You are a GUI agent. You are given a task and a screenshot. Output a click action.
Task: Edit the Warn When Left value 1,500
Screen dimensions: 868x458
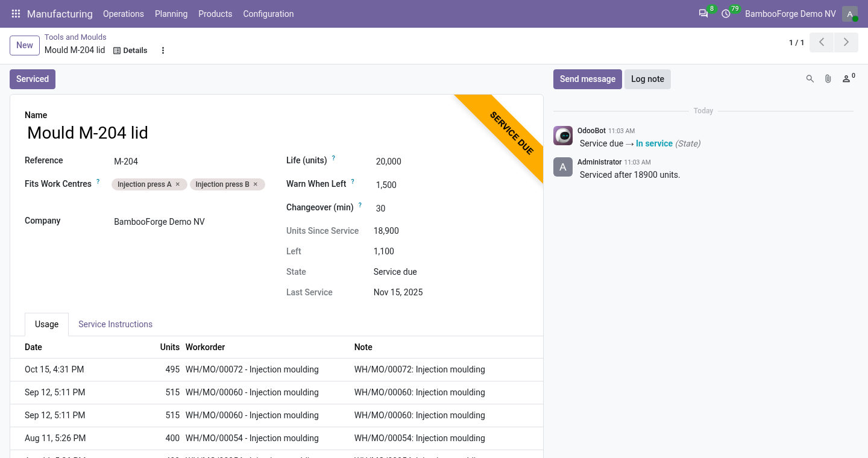(450, 185)
